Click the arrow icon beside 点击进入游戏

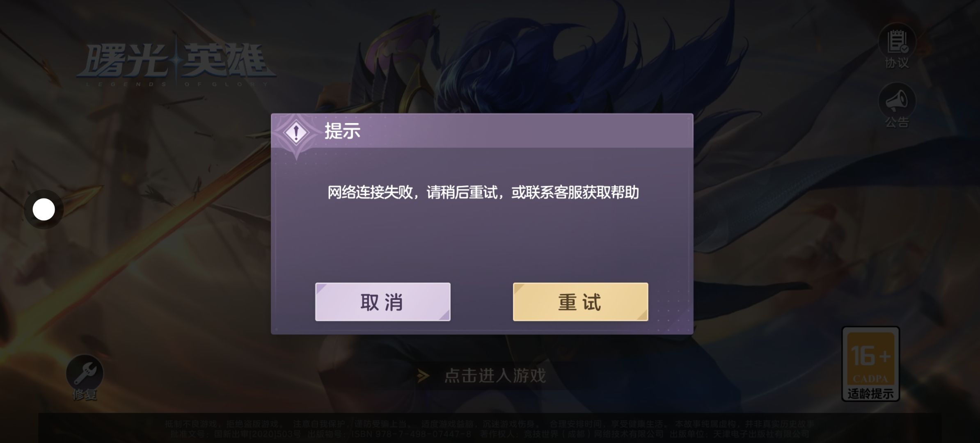point(423,375)
